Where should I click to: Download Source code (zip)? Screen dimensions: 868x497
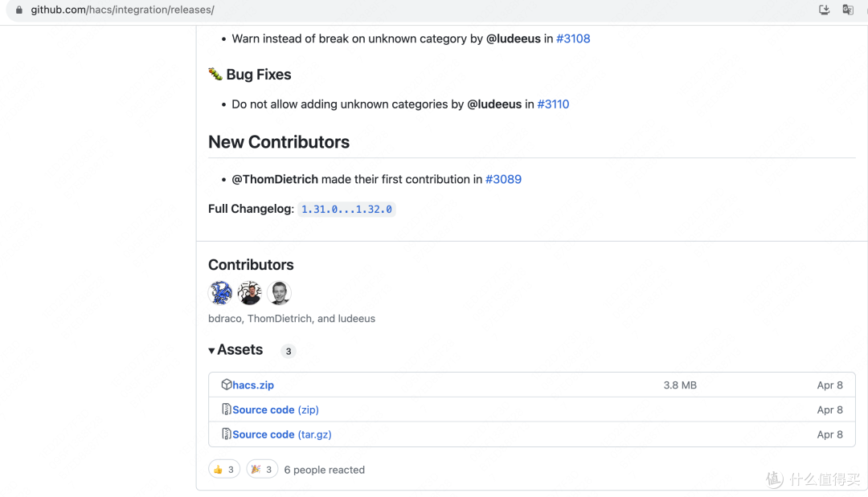(276, 409)
